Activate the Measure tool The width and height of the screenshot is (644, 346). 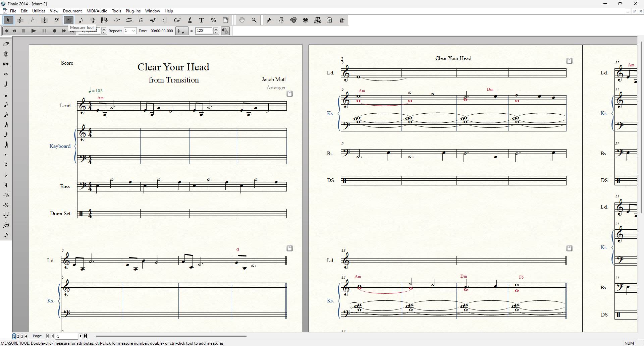click(x=68, y=20)
